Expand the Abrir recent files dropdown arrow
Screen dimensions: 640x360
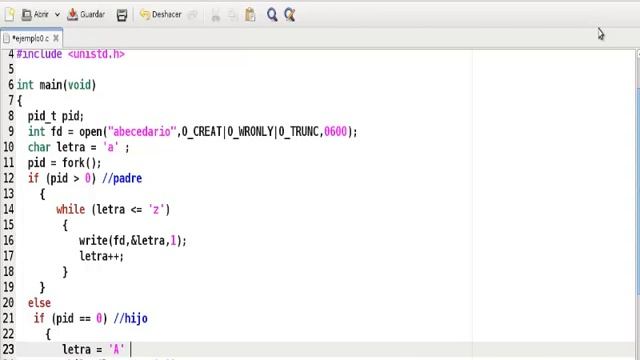click(57, 15)
